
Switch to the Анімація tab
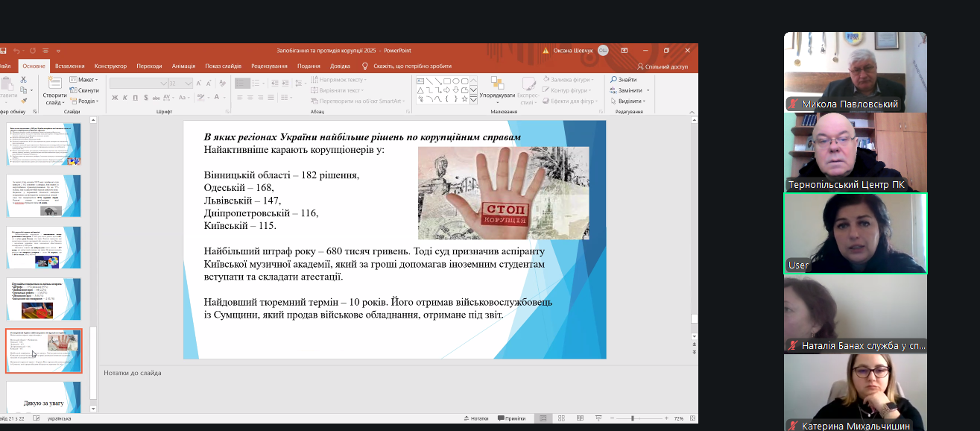183,66
